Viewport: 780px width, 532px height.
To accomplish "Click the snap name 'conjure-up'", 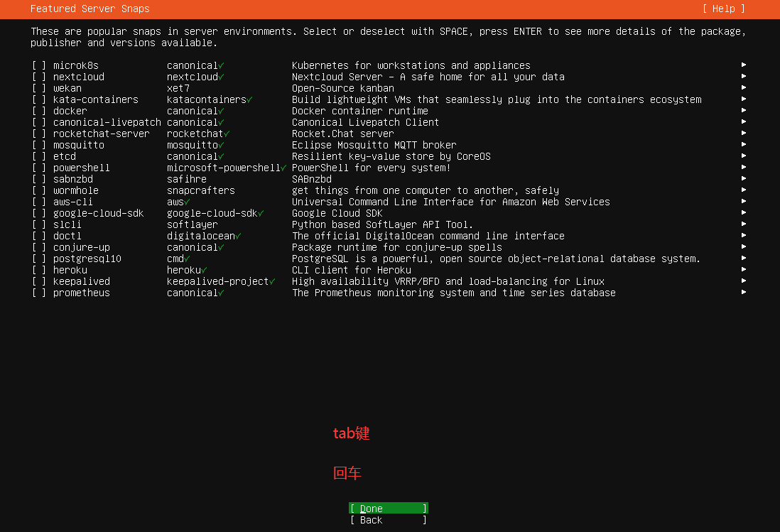I will (x=82, y=248).
